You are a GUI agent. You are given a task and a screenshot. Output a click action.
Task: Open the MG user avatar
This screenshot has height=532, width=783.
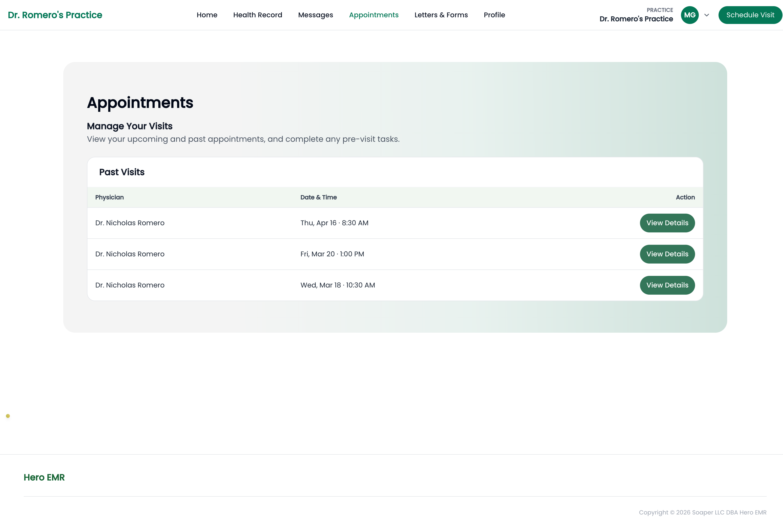tap(689, 15)
